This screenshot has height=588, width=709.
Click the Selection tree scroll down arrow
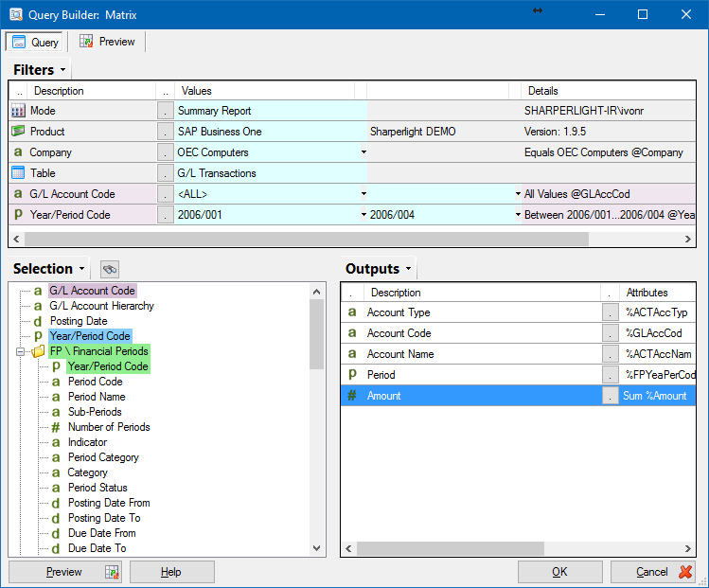[x=317, y=548]
